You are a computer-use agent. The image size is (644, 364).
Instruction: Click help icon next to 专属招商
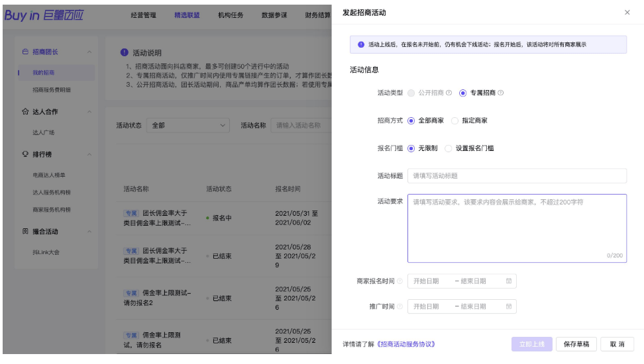coord(501,93)
